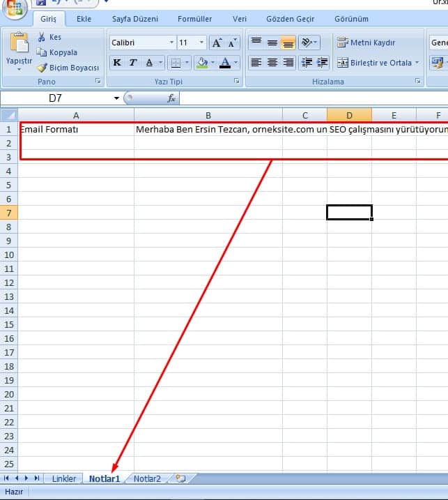Click the insert new worksheet icon
448x500 pixels.
180,478
